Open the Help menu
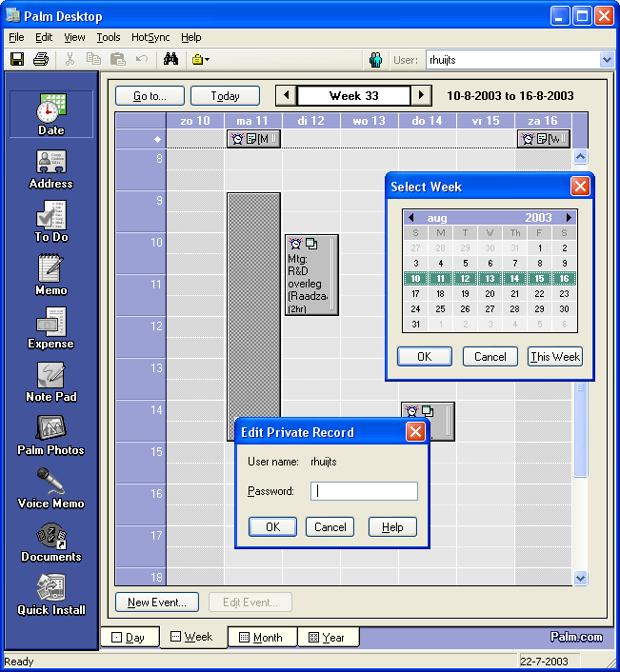This screenshot has width=620, height=672. (190, 38)
